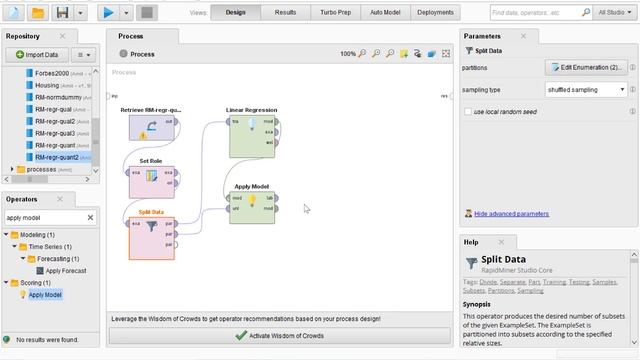Select Housing data set in repository
Viewport: 640px width, 360px height.
point(59,85)
